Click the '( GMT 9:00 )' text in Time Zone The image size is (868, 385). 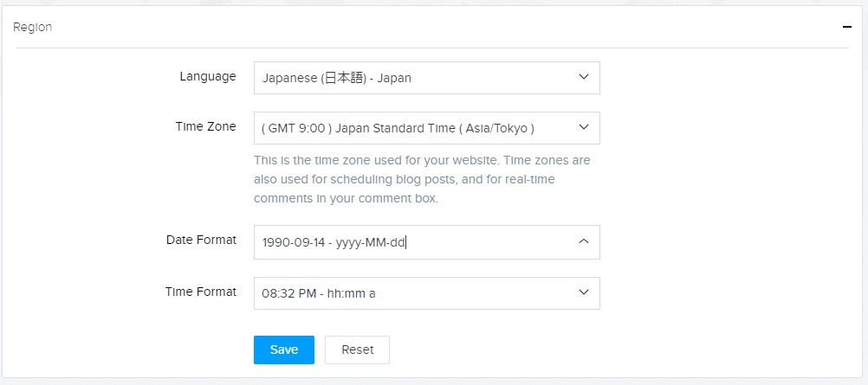(x=297, y=128)
